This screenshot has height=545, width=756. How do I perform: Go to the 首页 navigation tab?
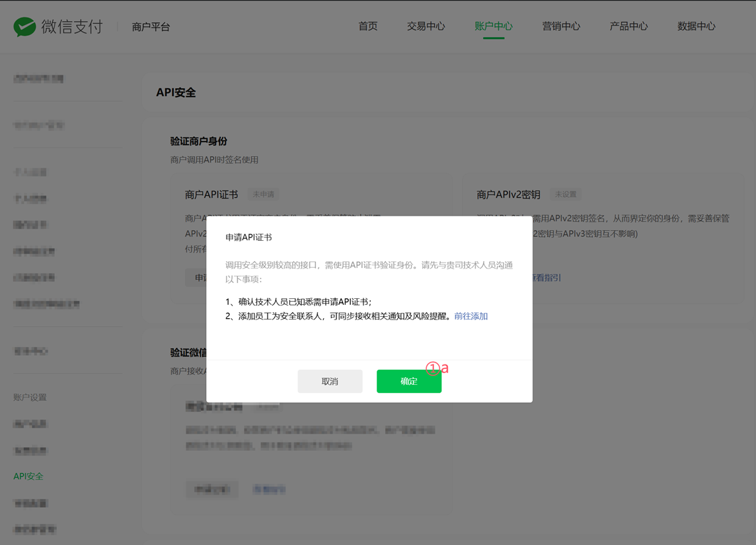tap(368, 26)
